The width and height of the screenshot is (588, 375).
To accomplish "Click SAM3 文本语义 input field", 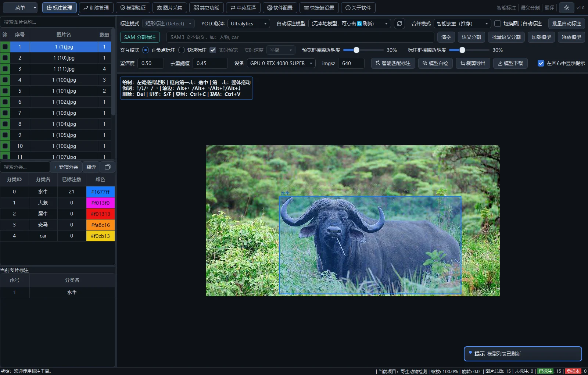I will tap(300, 37).
